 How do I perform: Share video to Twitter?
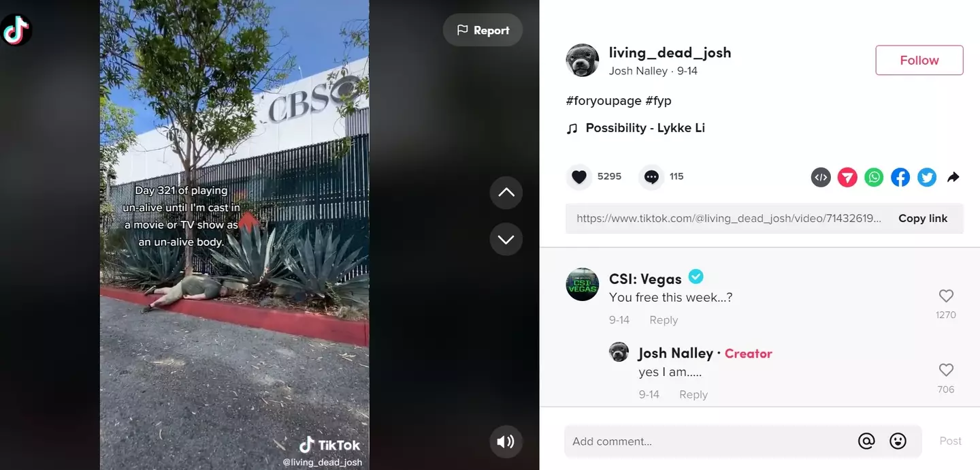coord(927,177)
